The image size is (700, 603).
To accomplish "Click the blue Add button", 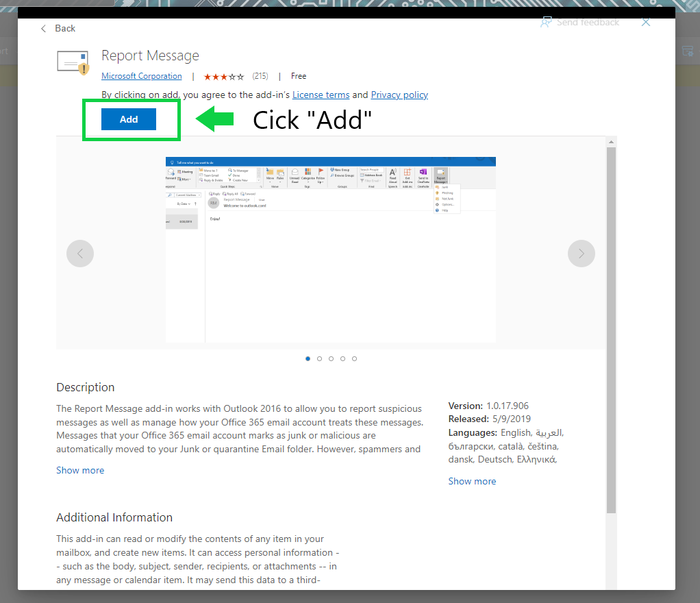I will [x=129, y=119].
